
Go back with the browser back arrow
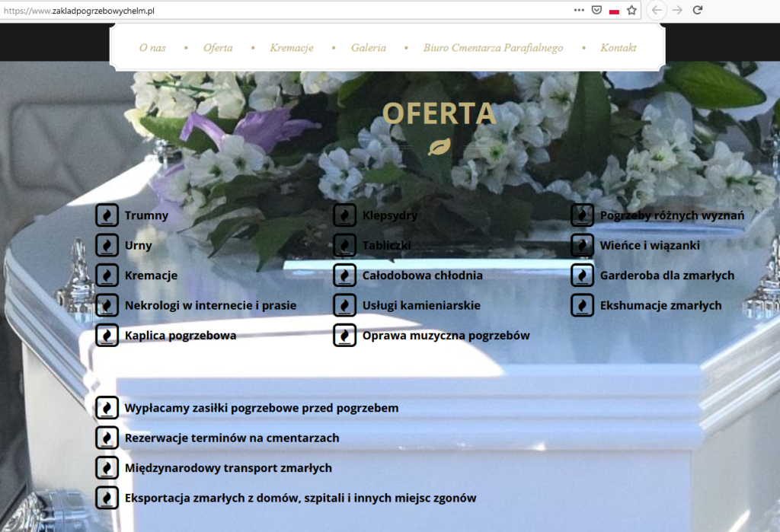(657, 10)
